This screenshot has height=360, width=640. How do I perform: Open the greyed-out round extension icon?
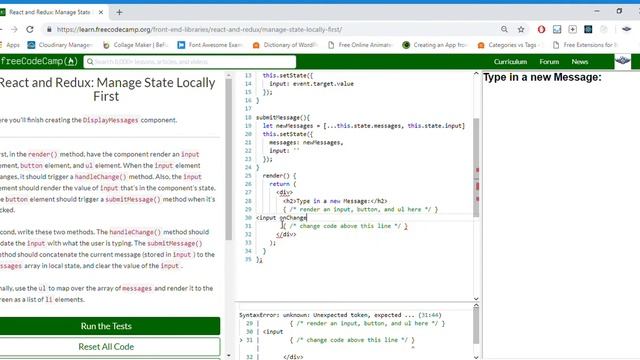pos(604,29)
